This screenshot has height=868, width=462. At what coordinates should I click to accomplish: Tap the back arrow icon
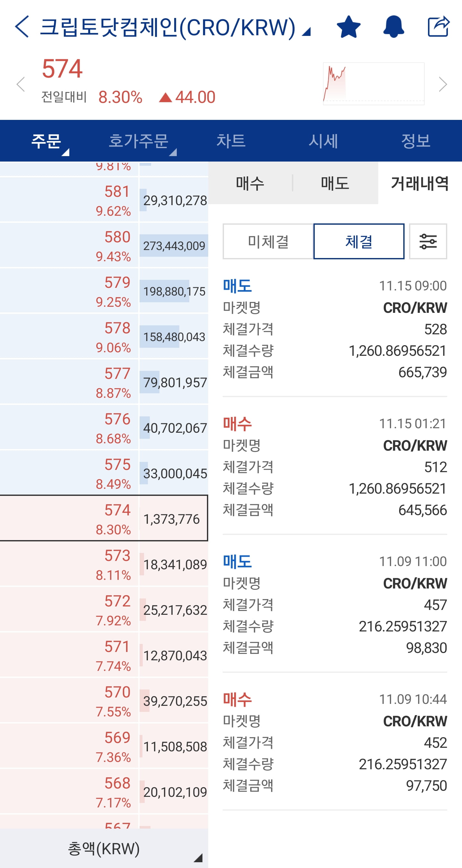click(x=22, y=26)
